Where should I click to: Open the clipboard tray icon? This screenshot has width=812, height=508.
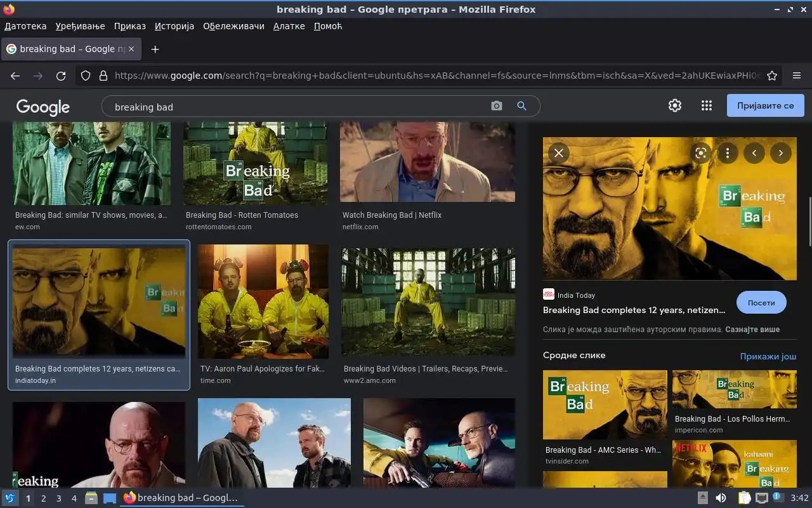point(744,498)
